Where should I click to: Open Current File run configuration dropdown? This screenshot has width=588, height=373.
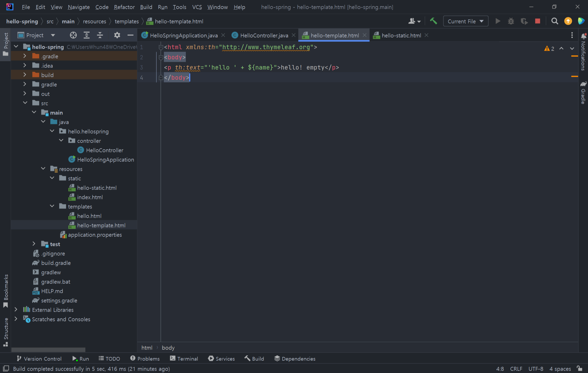click(x=466, y=21)
